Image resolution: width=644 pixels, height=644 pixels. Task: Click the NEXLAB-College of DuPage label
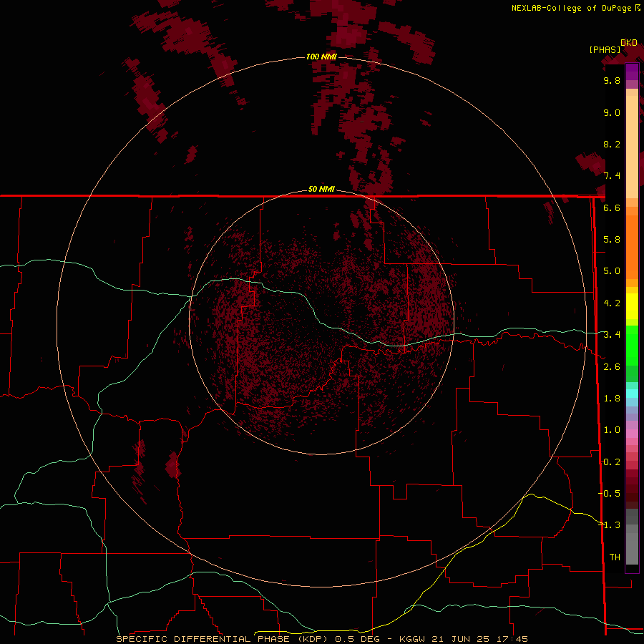point(576,8)
